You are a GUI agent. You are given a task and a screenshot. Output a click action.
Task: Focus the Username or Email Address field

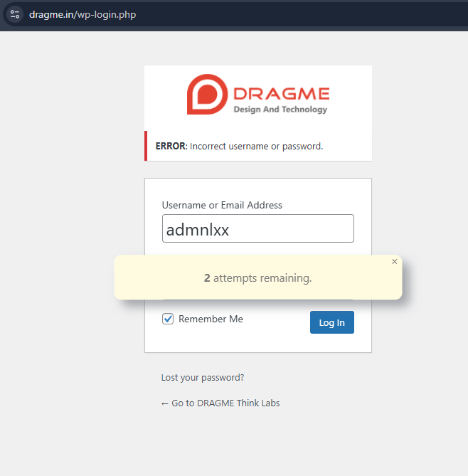258,228
